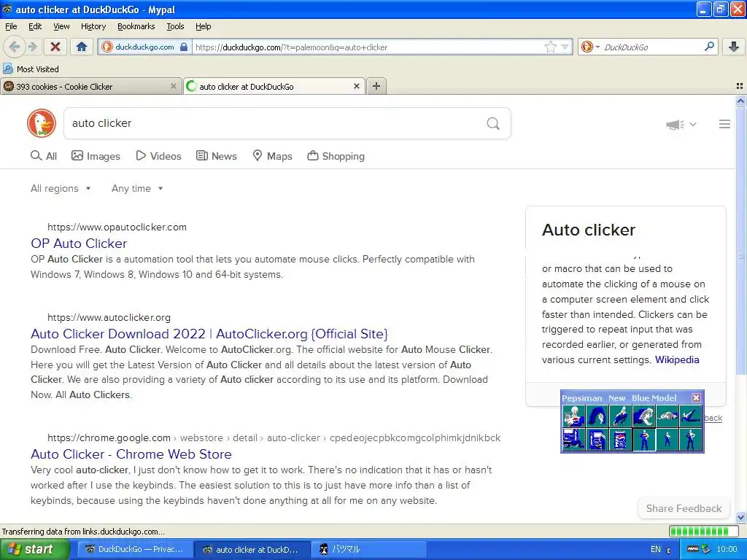Select the small walking Pepsiman thumbnail
The width and height of the screenshot is (747, 560).
tap(667, 439)
